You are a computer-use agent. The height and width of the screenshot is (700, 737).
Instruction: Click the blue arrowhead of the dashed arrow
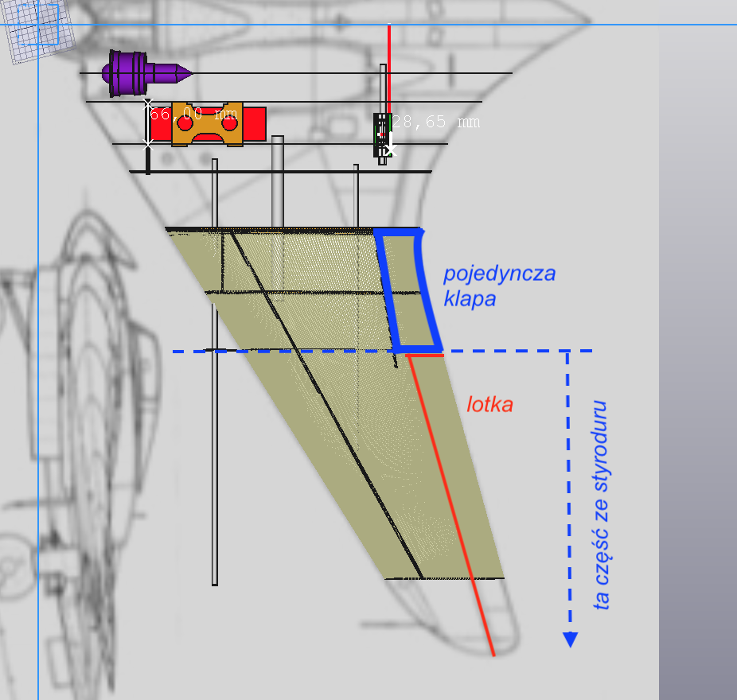point(569,639)
